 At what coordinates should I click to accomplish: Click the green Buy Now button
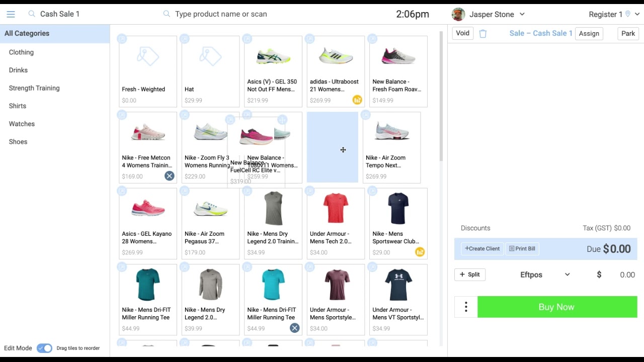tap(557, 307)
